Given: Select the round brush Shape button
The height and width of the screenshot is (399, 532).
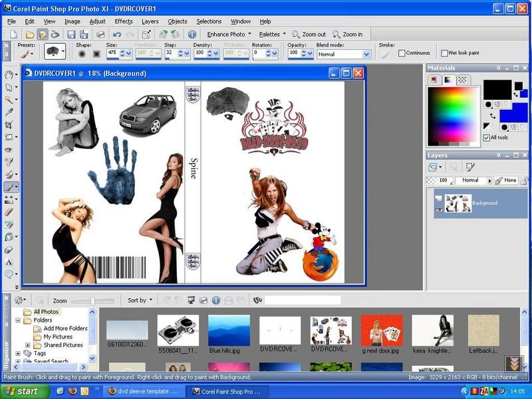Looking at the screenshot, I should (x=82, y=54).
